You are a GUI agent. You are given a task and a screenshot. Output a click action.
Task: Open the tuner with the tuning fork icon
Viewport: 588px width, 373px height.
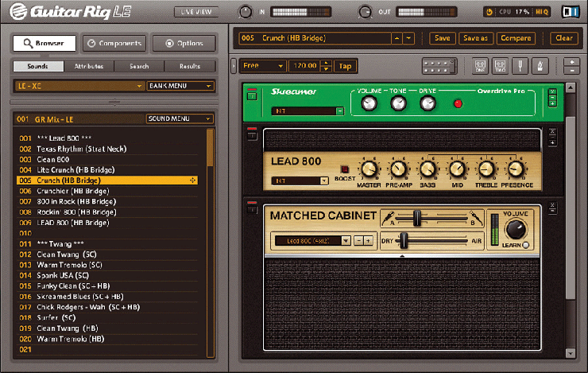(x=520, y=67)
